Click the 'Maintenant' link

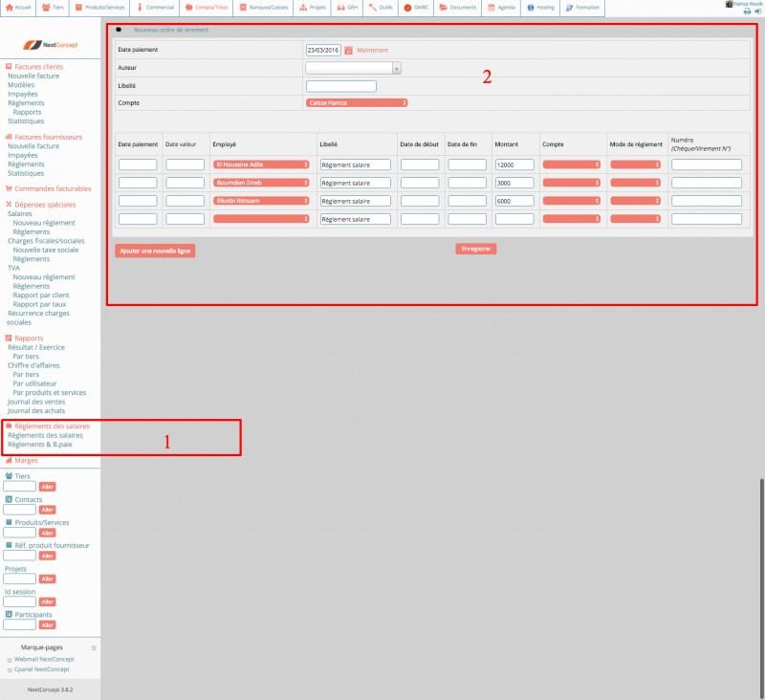tap(373, 50)
